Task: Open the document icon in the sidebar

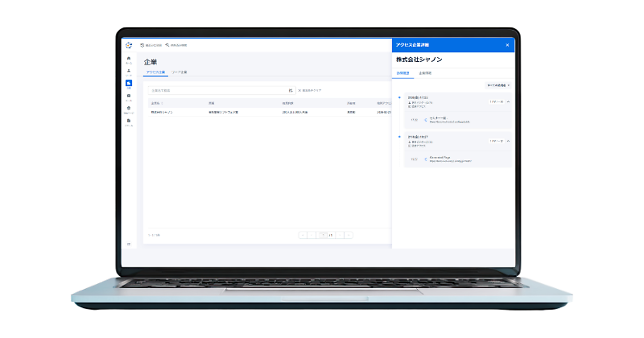Action: click(129, 122)
